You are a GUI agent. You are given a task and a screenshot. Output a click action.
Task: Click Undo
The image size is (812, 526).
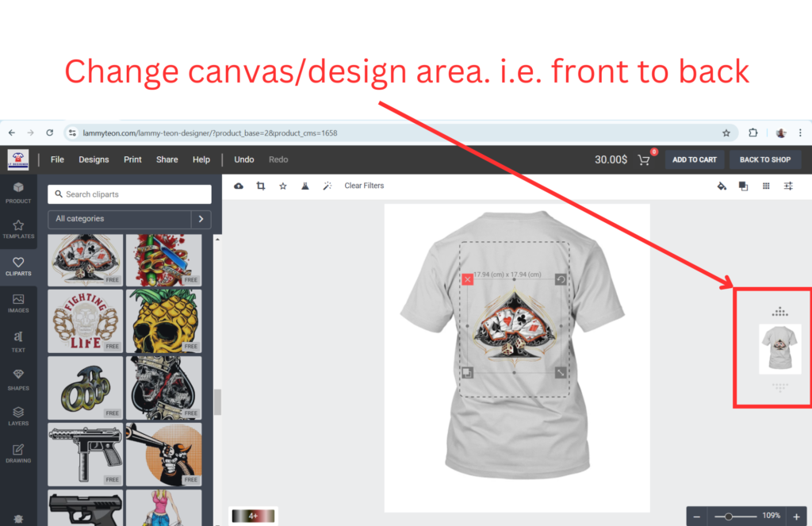(x=244, y=159)
